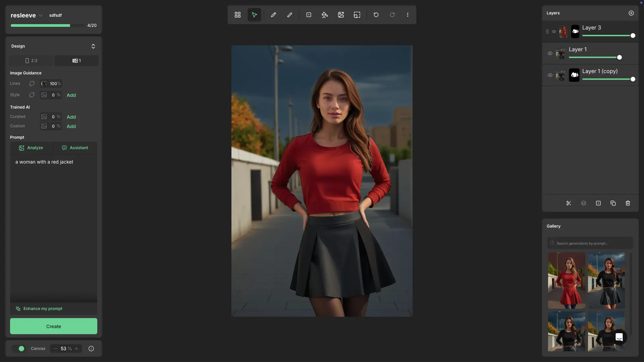Viewport: 644px width, 362px height.
Task: Duplicate layer using the copy icon
Action: [613, 203]
